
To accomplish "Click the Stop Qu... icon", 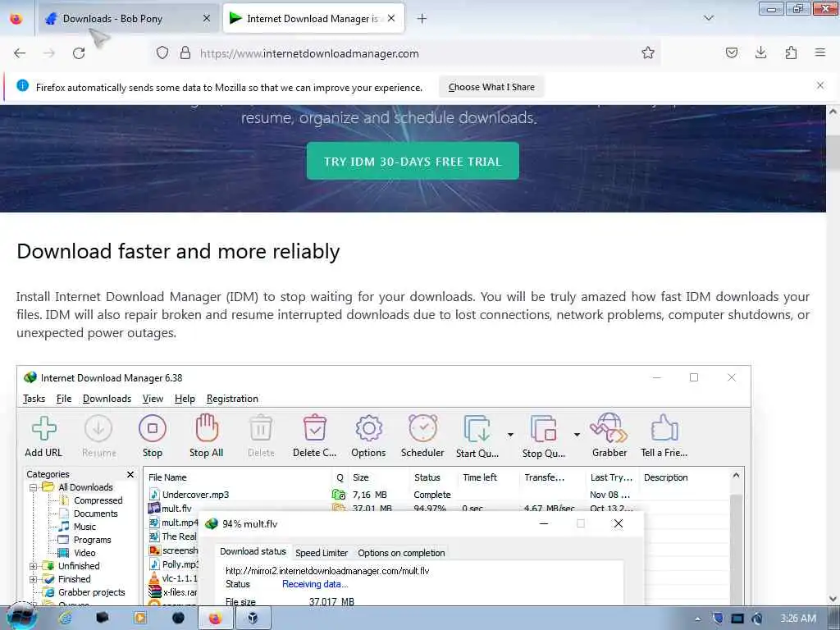I will pos(543,428).
